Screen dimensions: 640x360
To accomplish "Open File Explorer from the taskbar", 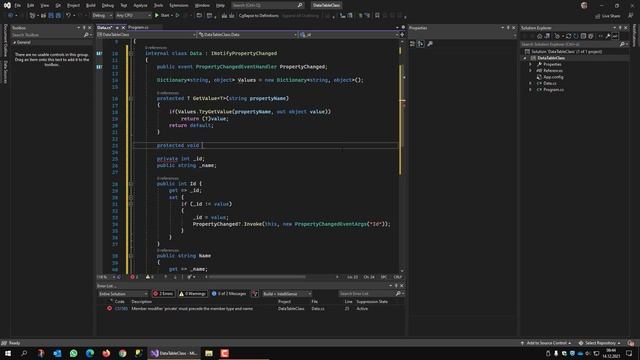I will [x=209, y=353].
